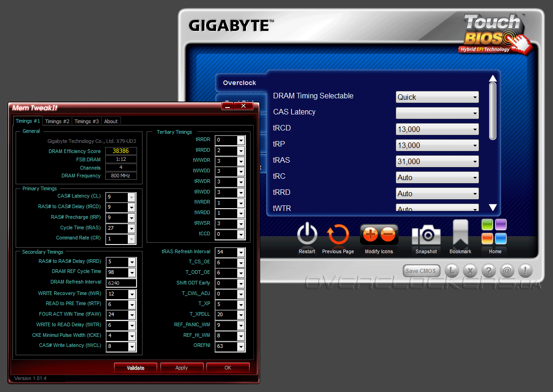Viewport: 553px width, 392px height.
Task: Click the round exclamation mark icon
Action: 525,271
